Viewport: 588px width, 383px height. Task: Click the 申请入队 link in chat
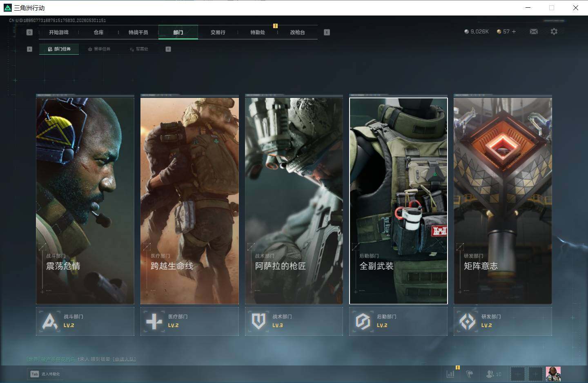click(x=125, y=359)
